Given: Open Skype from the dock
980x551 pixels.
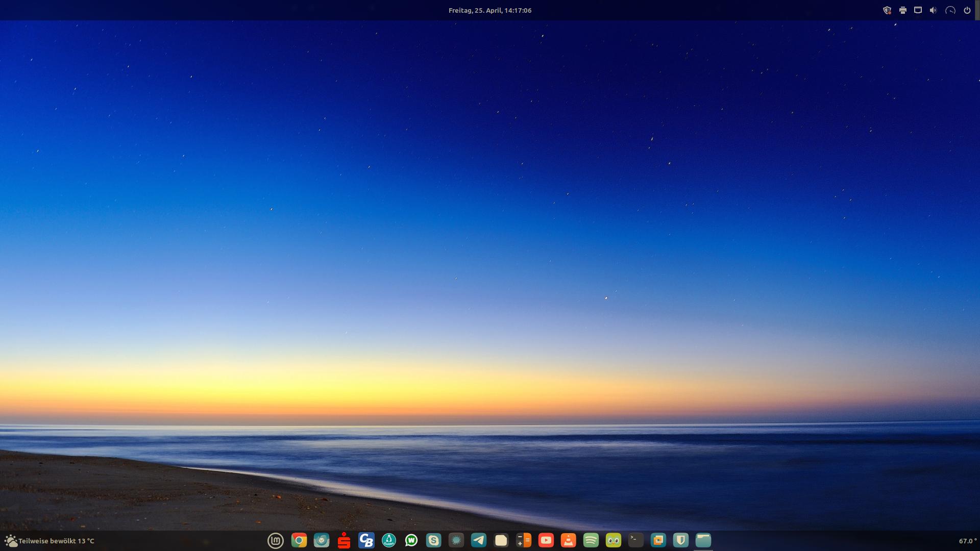Looking at the screenshot, I should tap(434, 540).
